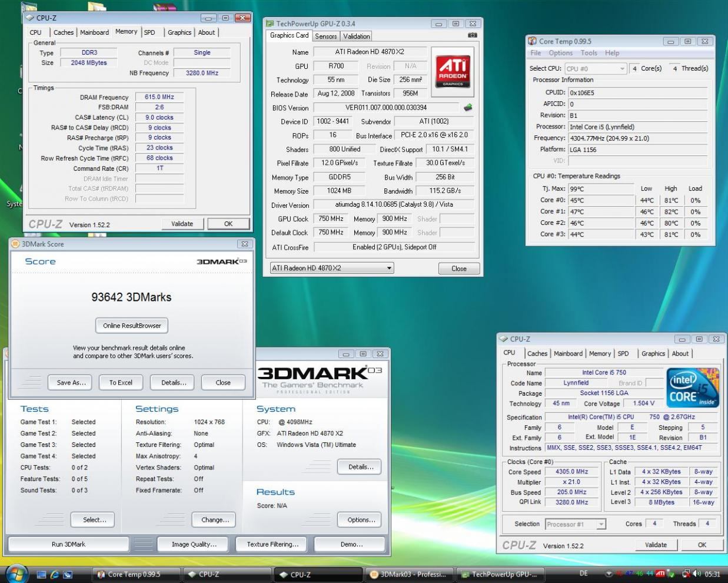The image size is (728, 583).
Task: Open the Tools menu in Core Temp
Action: click(x=589, y=53)
